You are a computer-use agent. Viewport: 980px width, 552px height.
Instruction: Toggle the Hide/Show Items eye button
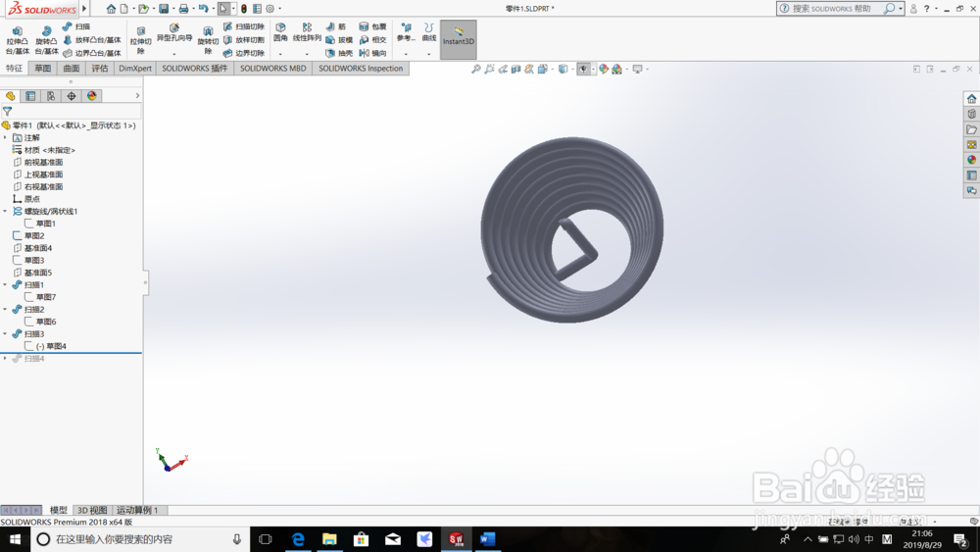[583, 69]
